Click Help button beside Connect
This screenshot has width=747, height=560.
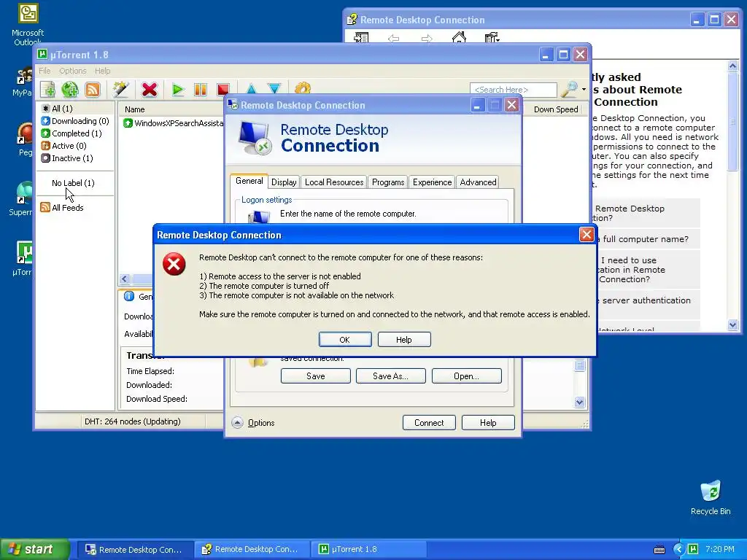488,422
